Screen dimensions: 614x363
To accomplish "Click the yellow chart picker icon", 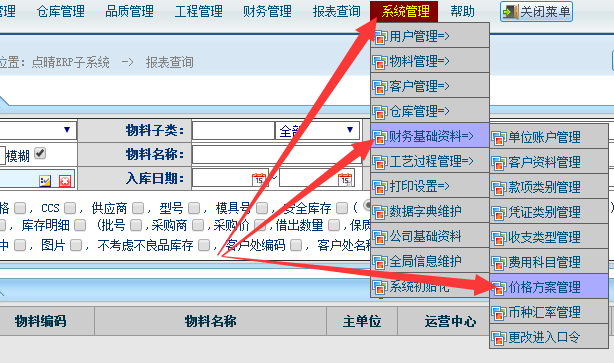I will [45, 181].
